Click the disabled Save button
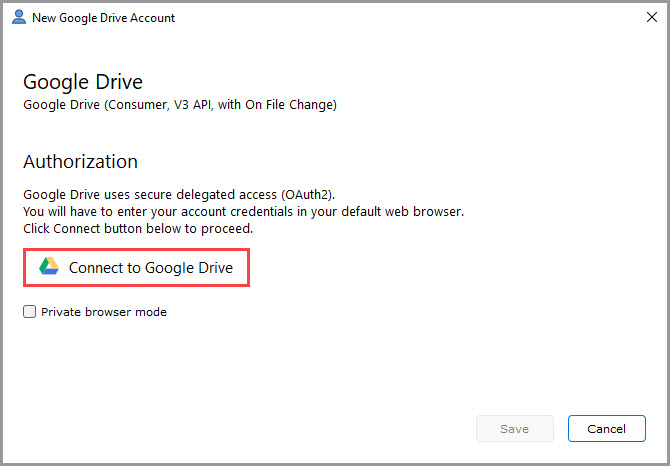 click(x=514, y=428)
